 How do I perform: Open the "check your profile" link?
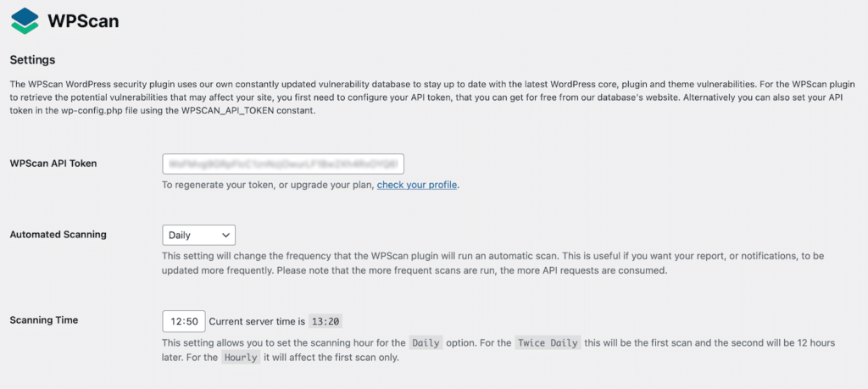tap(417, 185)
